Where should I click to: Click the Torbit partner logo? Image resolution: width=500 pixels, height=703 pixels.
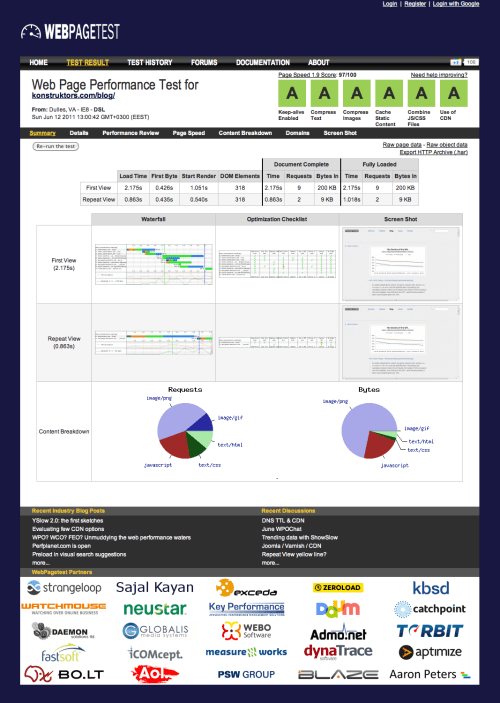pyautogui.click(x=430, y=631)
